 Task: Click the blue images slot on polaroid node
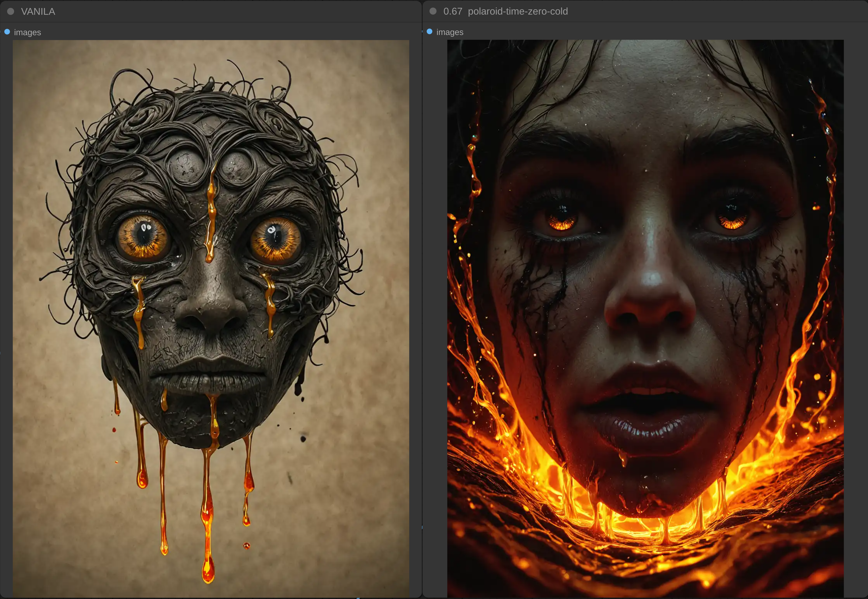[x=429, y=31]
